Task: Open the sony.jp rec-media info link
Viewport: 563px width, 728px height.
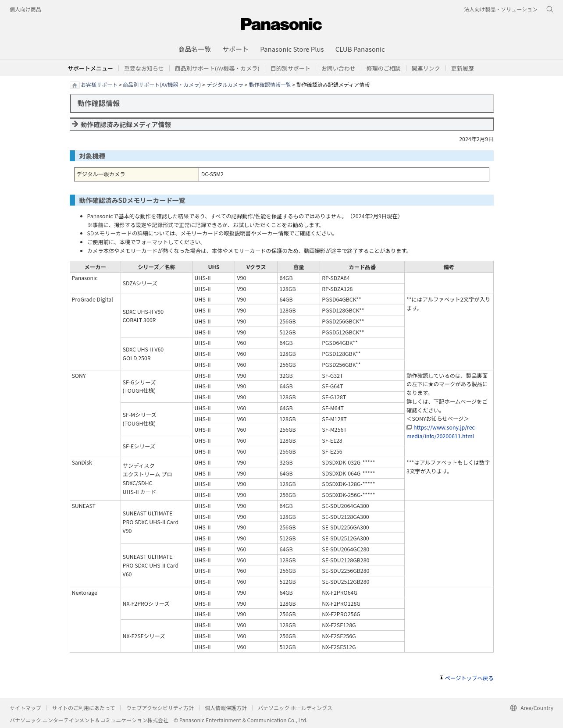Action: point(441,432)
